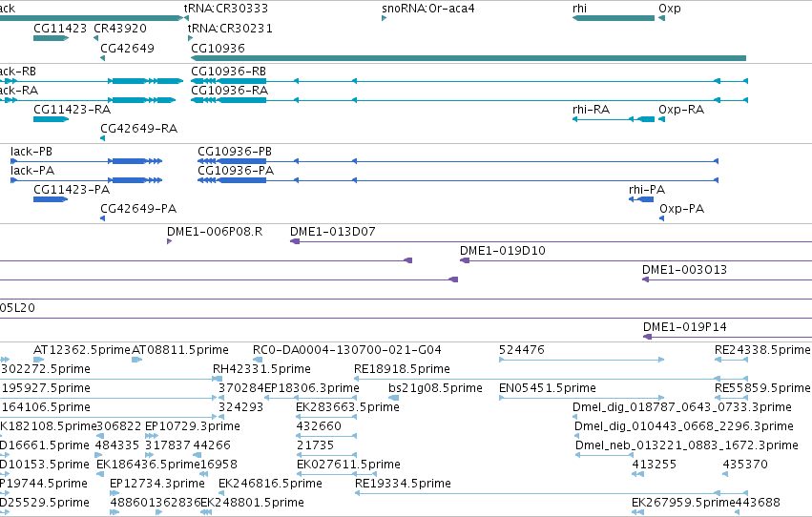This screenshot has width=812, height=517.
Task: Select the RE24338.5prime EST label
Action: coord(762,350)
